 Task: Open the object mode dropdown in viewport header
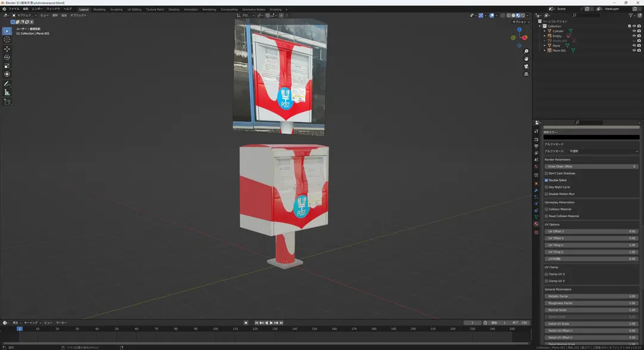tap(25, 15)
